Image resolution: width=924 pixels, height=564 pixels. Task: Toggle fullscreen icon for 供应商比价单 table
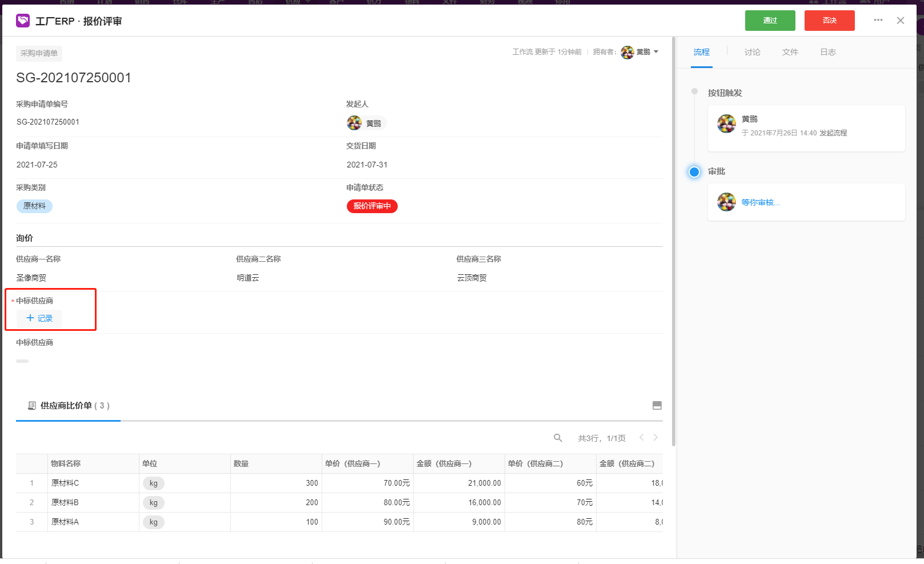point(657,405)
